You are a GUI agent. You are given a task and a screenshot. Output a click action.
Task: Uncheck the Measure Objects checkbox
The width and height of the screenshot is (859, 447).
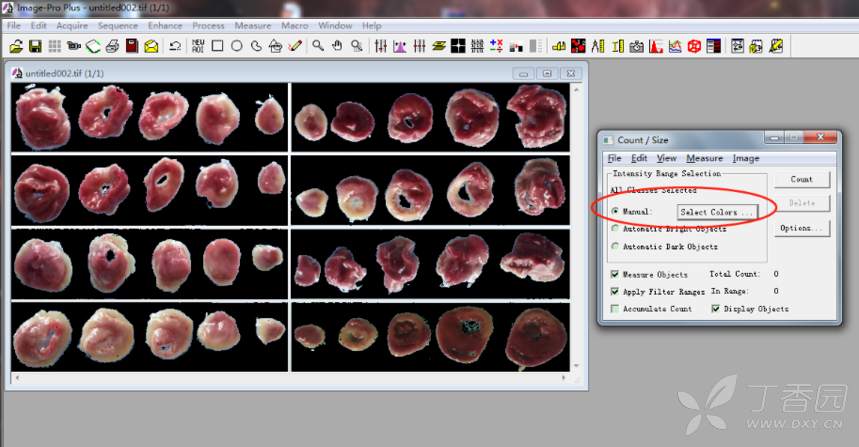coord(615,274)
